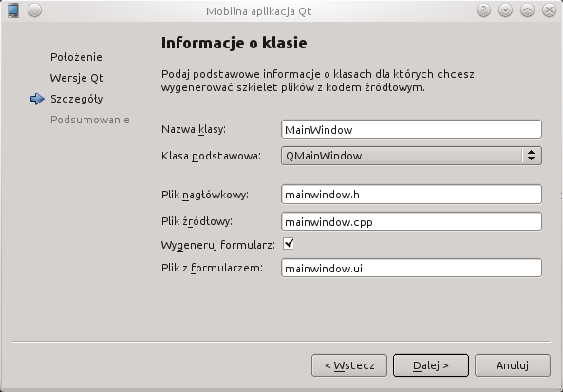Click the Informacje o klasie heading
The height and width of the screenshot is (392, 563).
(x=235, y=43)
